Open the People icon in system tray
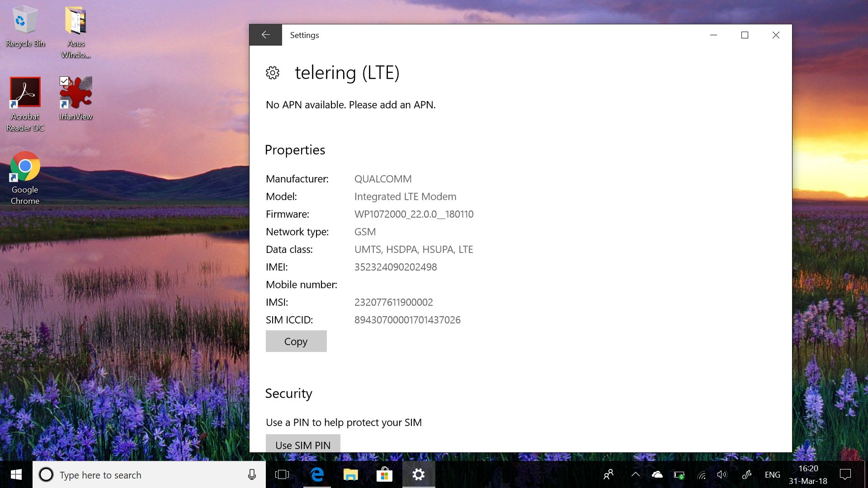Screen dimensions: 868x488 click(609, 474)
